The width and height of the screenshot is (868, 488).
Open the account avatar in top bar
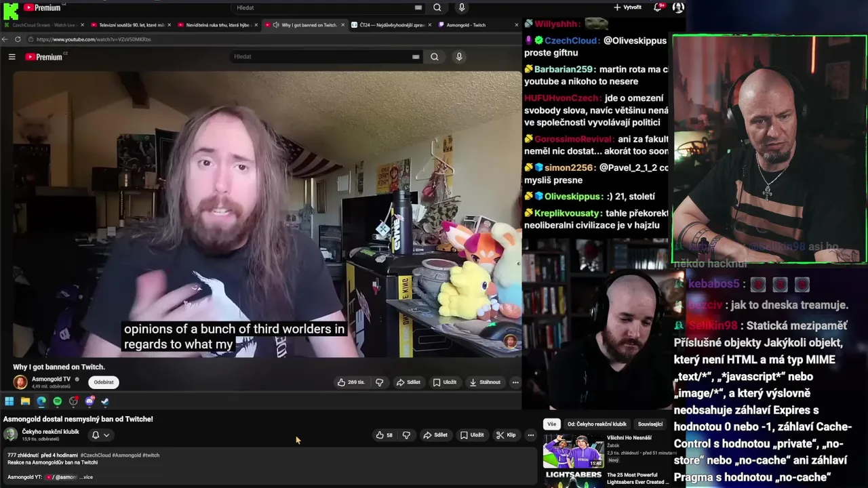[678, 7]
